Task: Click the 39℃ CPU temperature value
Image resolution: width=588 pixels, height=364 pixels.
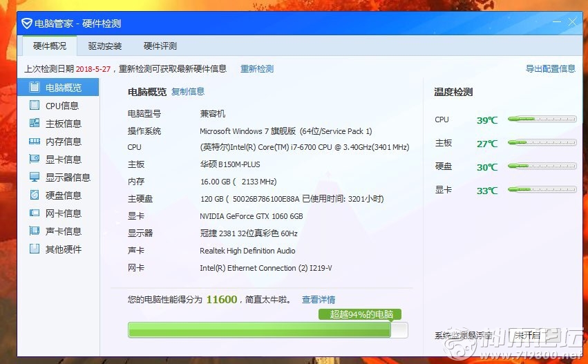Action: point(487,120)
